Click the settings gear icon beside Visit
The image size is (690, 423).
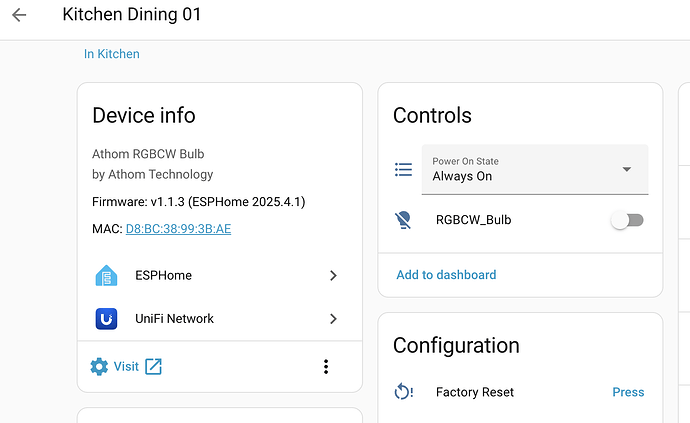[x=99, y=367]
